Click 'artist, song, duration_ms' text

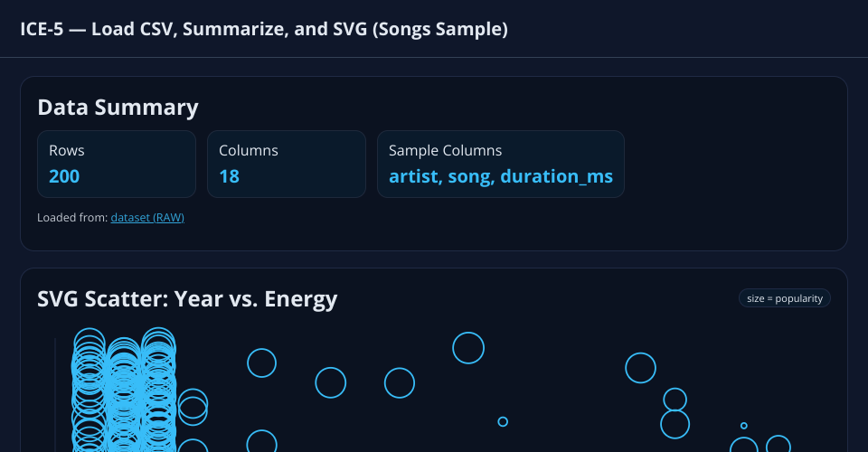point(501,176)
